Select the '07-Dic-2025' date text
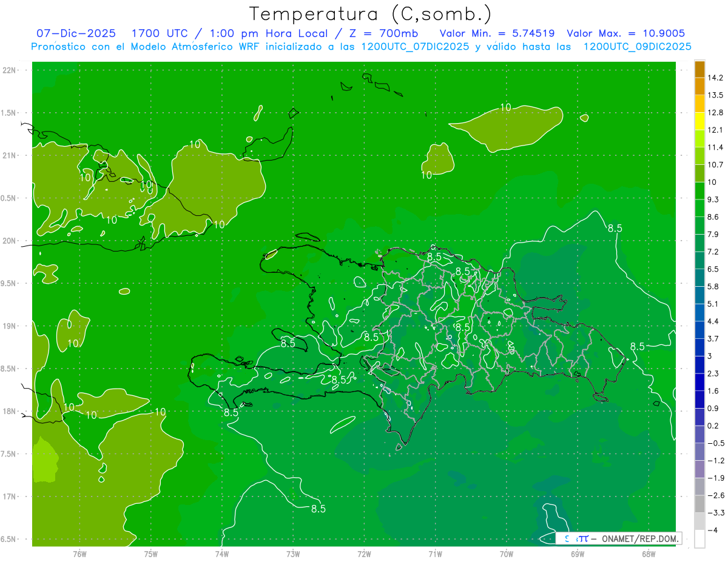728x562 pixels. coord(76,33)
